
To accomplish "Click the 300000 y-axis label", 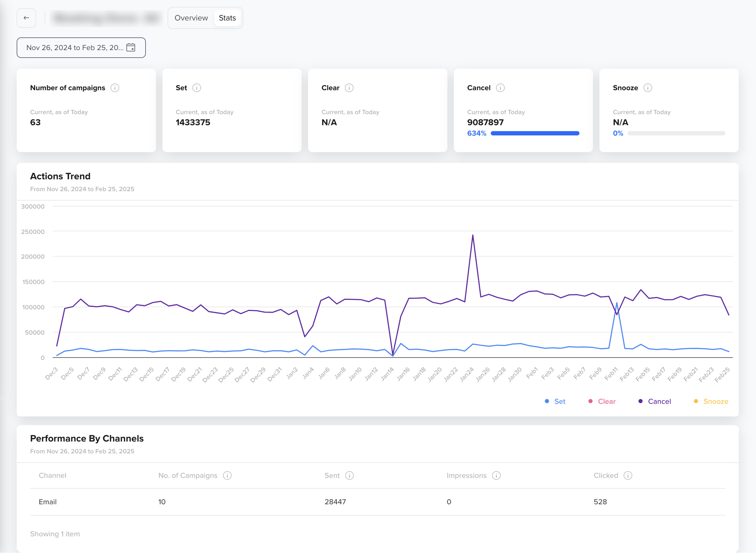I will tap(33, 206).
